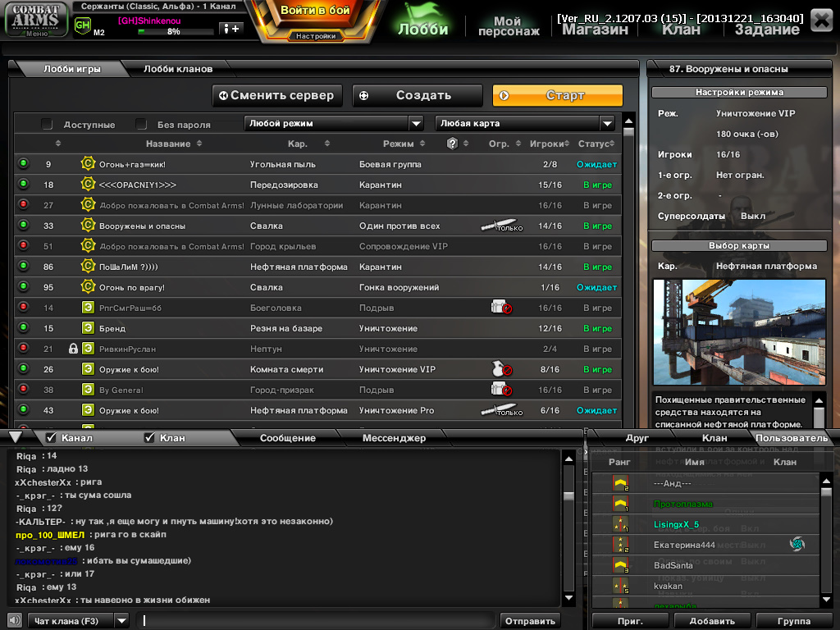
Task: Click the room list scrollbar handle
Action: click(629, 131)
